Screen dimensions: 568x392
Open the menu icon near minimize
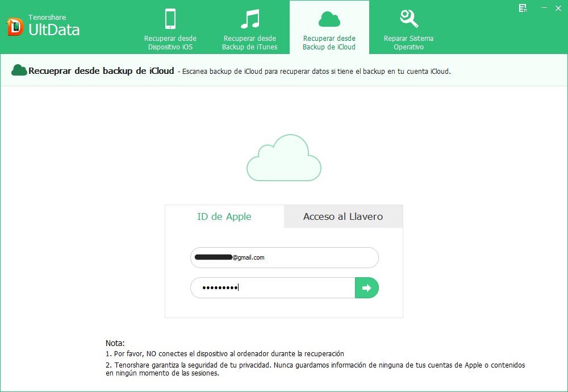(x=523, y=9)
